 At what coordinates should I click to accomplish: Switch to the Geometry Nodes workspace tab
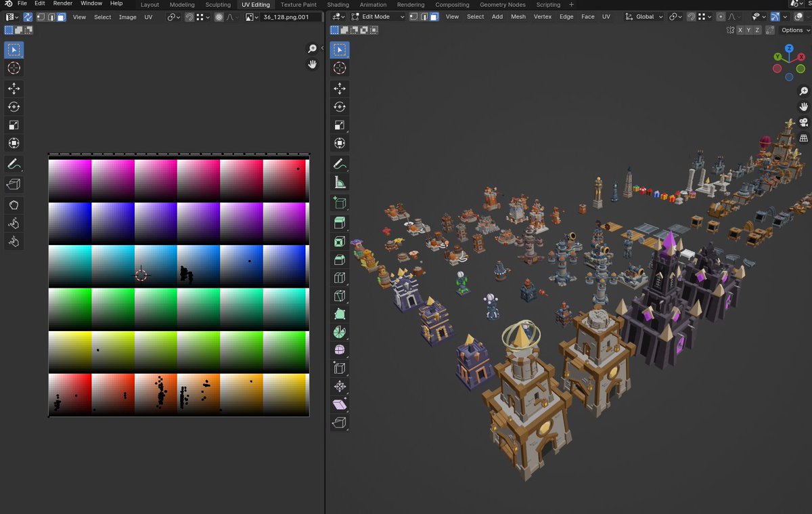(502, 5)
